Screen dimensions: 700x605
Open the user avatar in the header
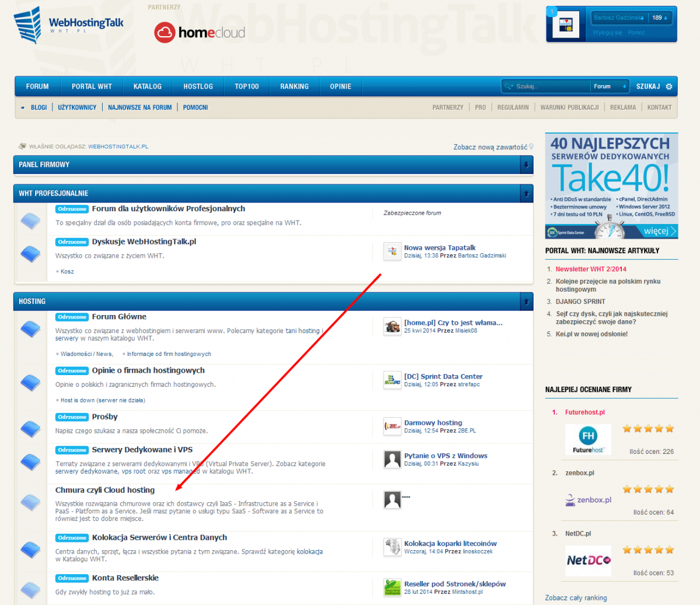pos(565,25)
